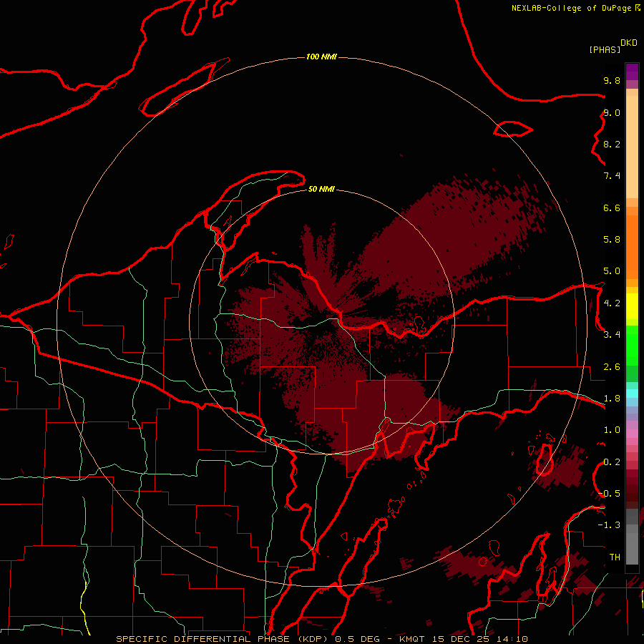Pick the purple band atop the color scale
The image size is (644, 644).
632,72
